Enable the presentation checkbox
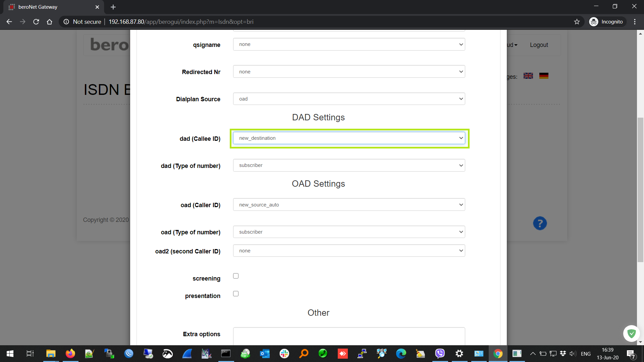The width and height of the screenshot is (644, 362). click(236, 294)
